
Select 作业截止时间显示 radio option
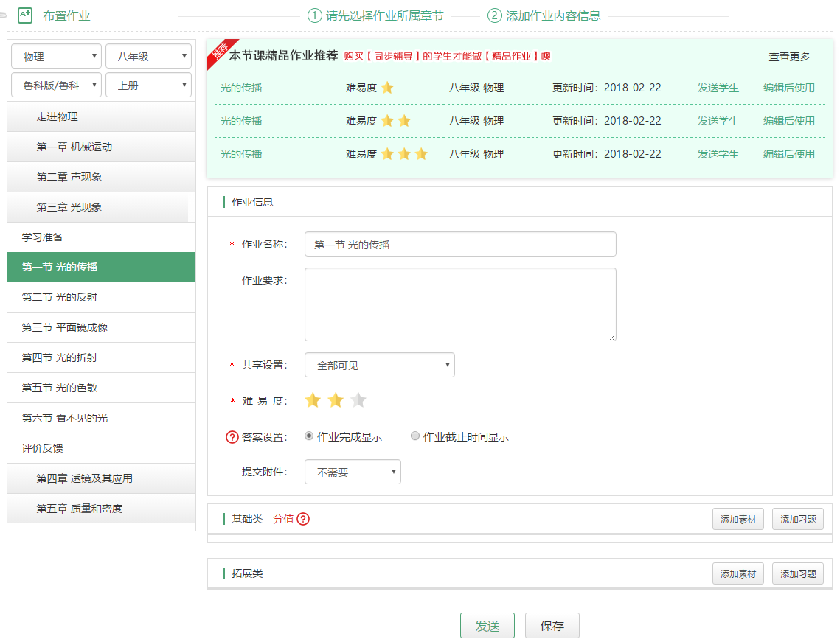[414, 436]
